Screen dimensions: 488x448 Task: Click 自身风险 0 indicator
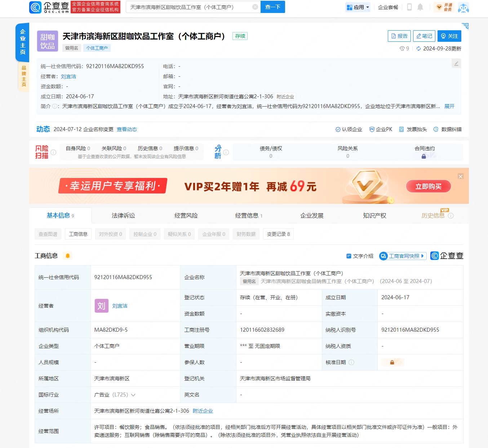click(78, 148)
